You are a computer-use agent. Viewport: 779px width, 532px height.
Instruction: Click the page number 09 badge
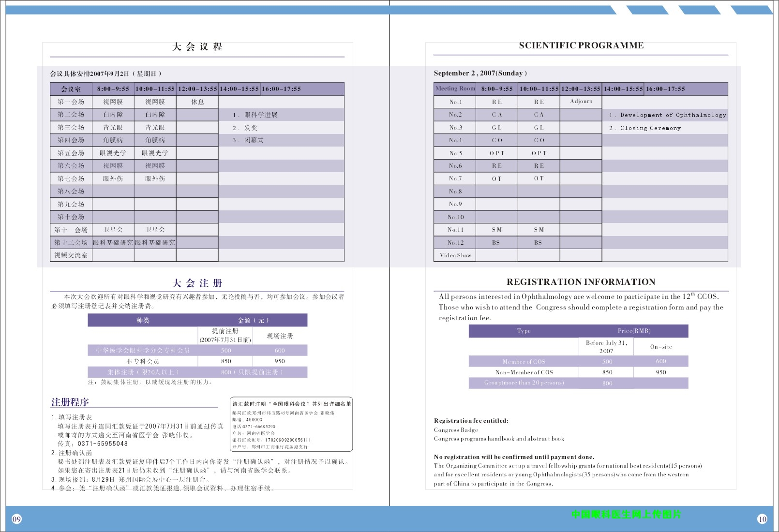[16, 519]
